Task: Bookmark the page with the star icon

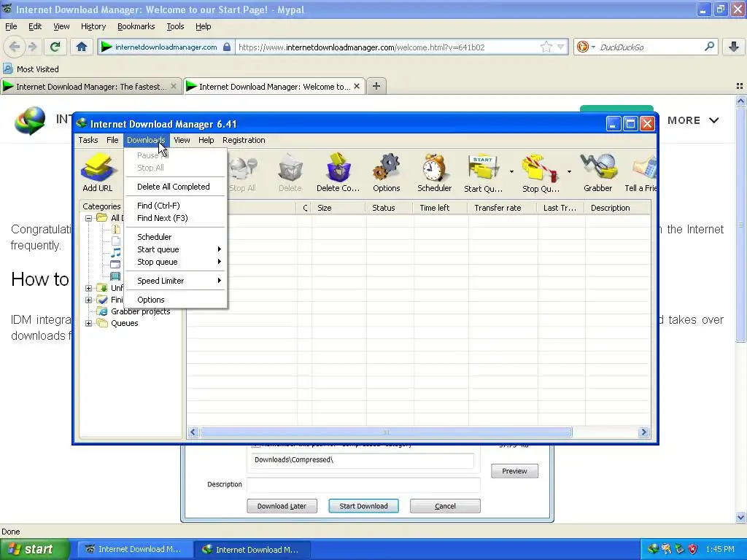Action: point(546,47)
